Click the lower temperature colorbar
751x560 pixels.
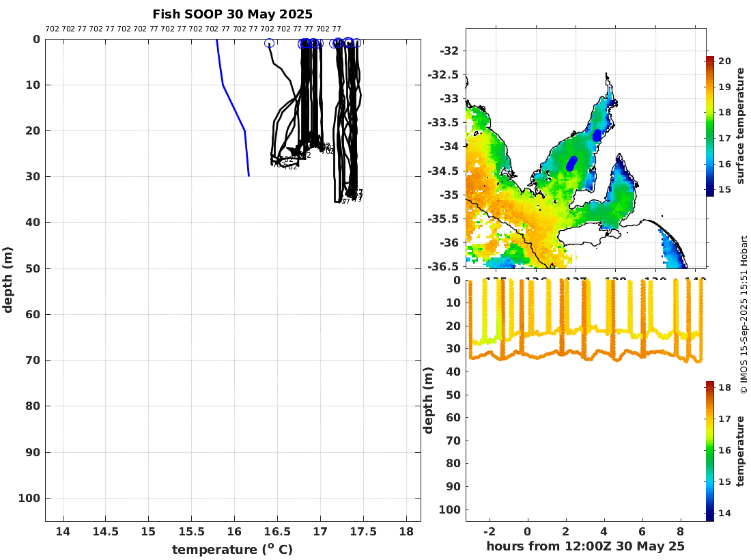710,451
